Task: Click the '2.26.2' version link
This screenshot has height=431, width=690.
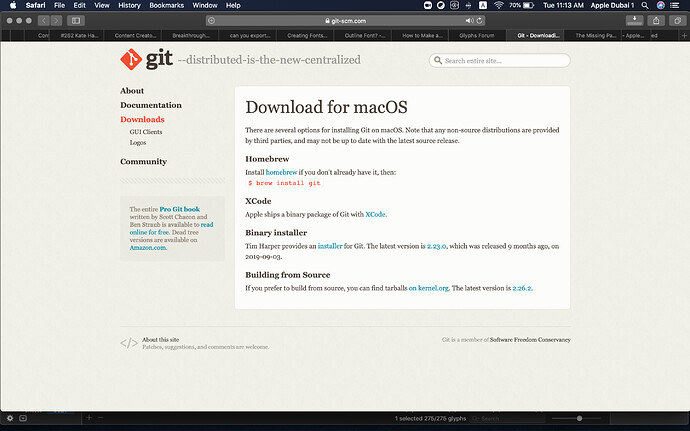Action: click(x=522, y=288)
